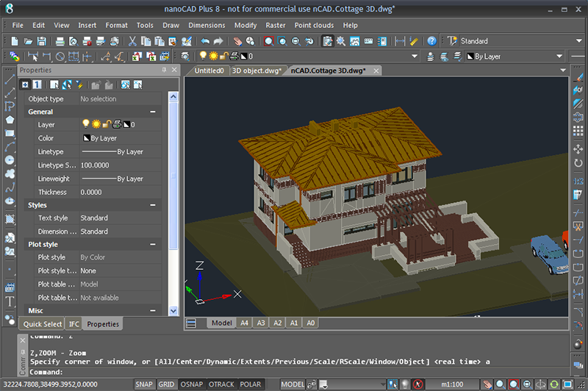Click the Open folder icon
Viewport: 588px width, 391px height.
tap(28, 41)
